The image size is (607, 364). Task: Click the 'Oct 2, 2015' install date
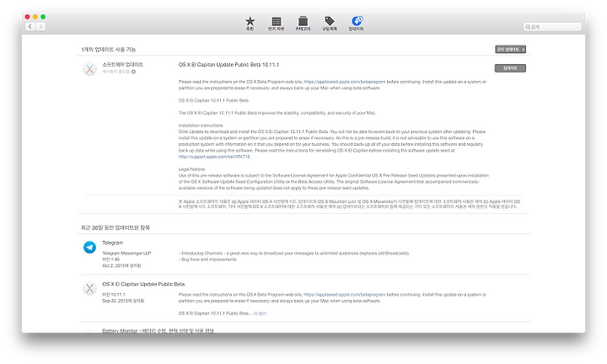coord(121,265)
